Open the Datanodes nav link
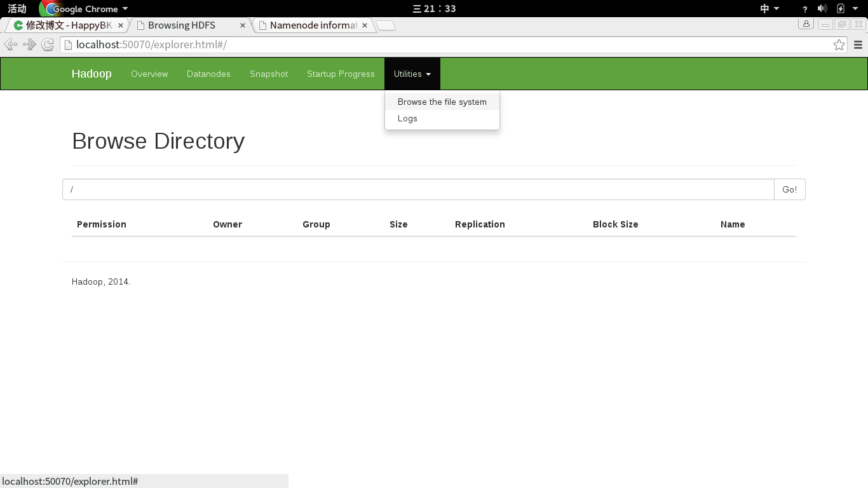 pos(208,74)
